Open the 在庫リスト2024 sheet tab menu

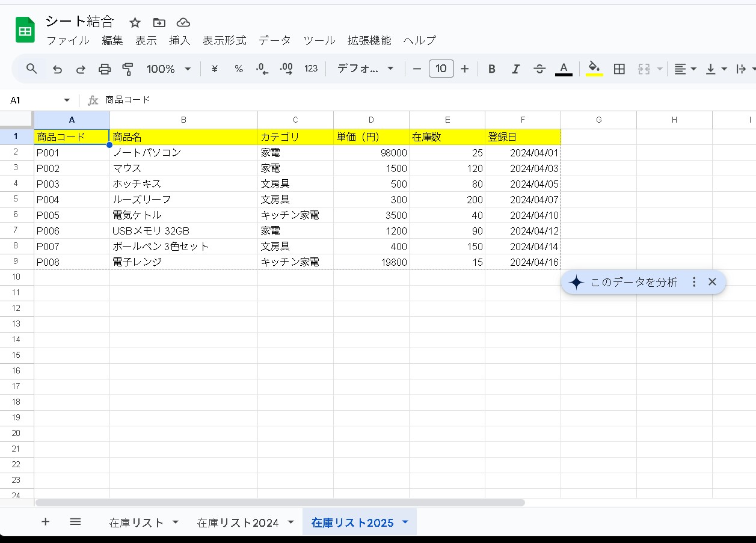pos(290,522)
